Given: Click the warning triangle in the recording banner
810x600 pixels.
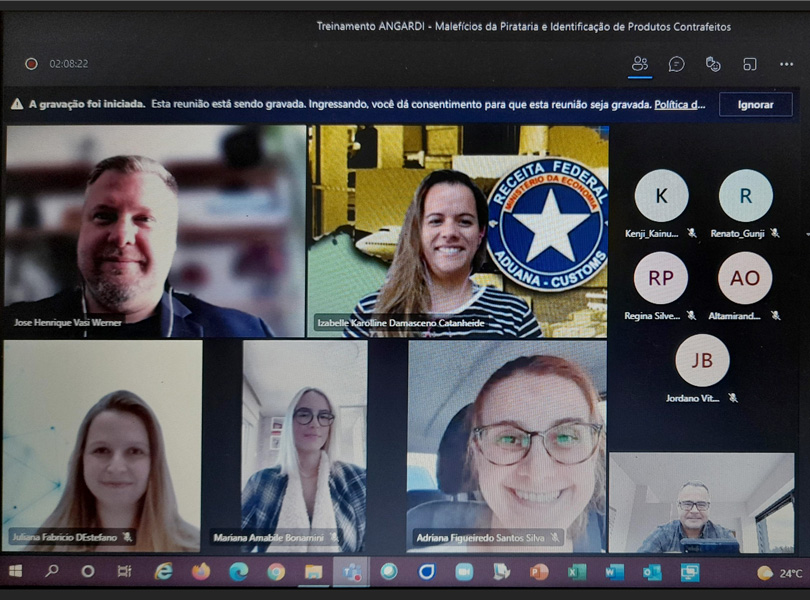Looking at the screenshot, I should pyautogui.click(x=17, y=104).
